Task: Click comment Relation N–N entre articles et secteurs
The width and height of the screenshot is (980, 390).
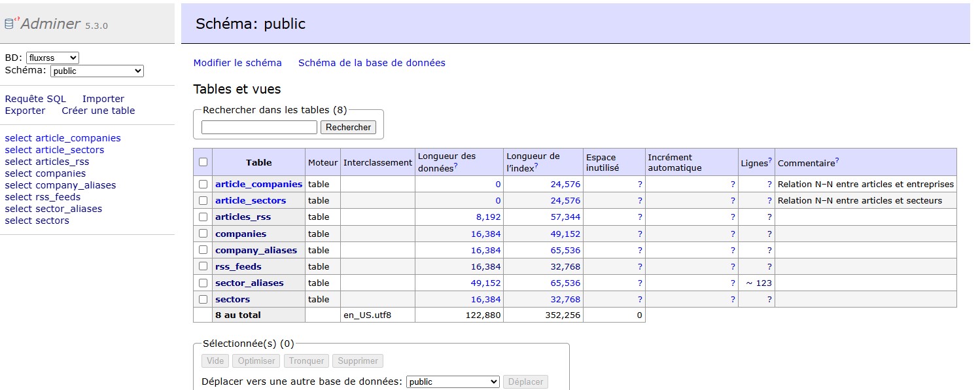Action: tap(860, 201)
